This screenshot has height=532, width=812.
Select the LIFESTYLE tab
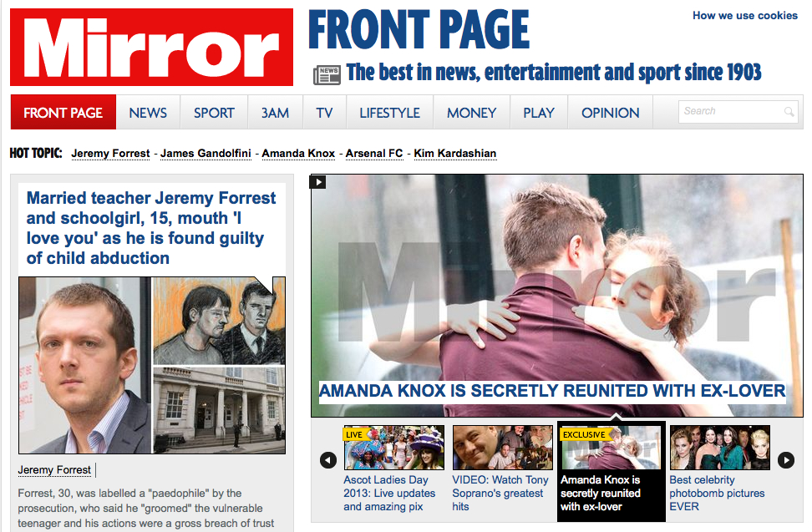(x=389, y=112)
